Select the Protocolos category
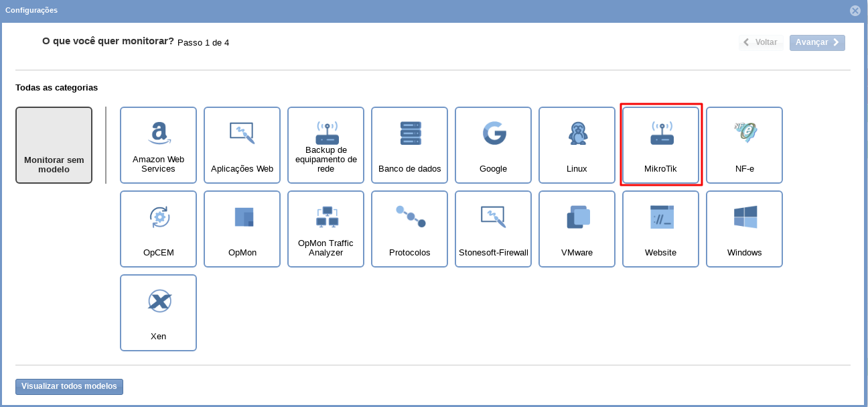 (409, 229)
